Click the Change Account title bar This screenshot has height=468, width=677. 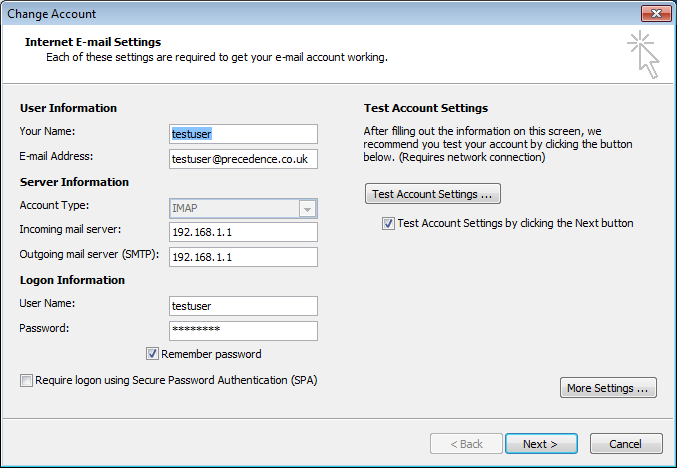pos(300,13)
